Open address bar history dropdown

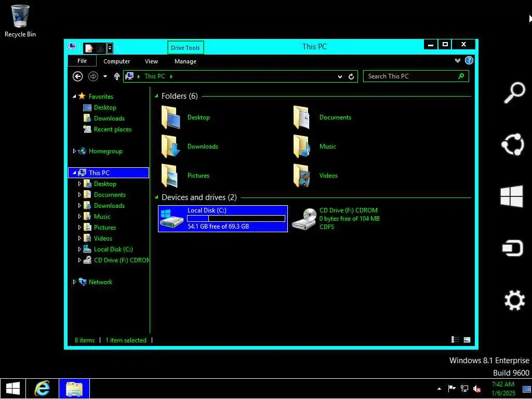point(340,77)
